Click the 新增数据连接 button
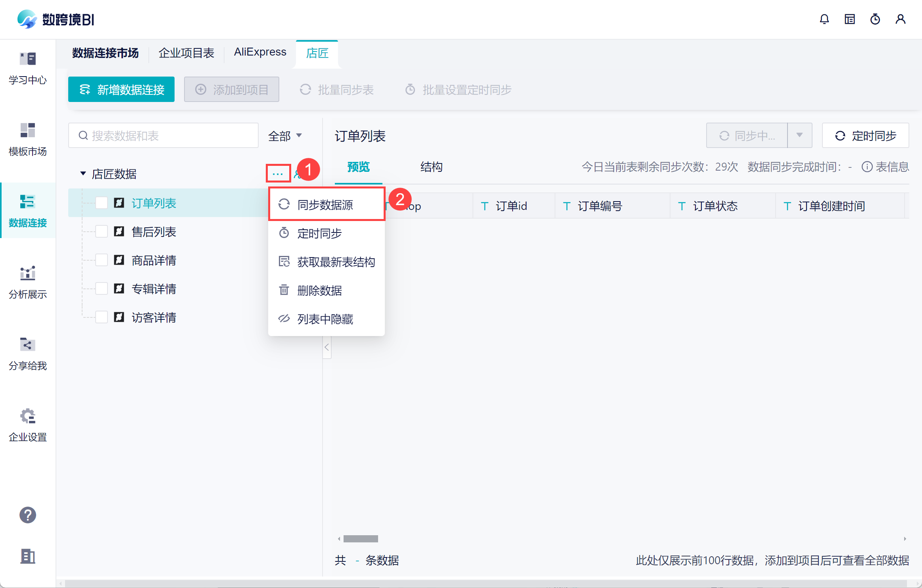Screen dimensions: 922x588 pos(121,90)
